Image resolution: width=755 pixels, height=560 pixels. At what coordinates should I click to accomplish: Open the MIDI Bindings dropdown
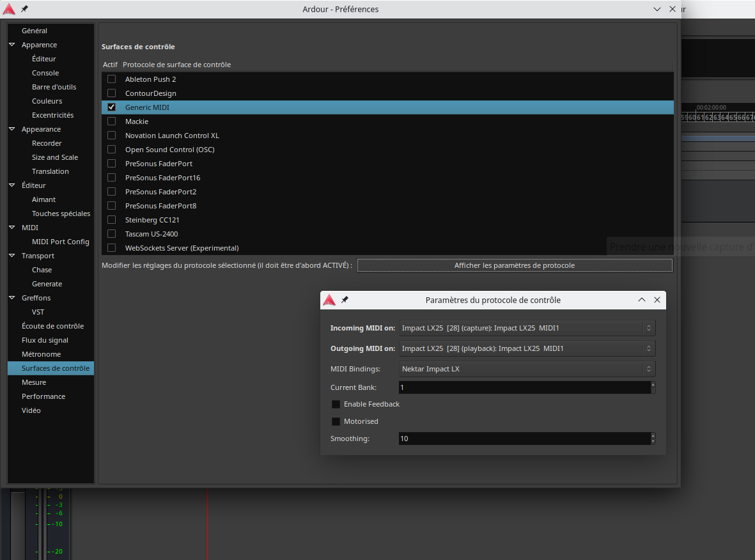coord(527,369)
